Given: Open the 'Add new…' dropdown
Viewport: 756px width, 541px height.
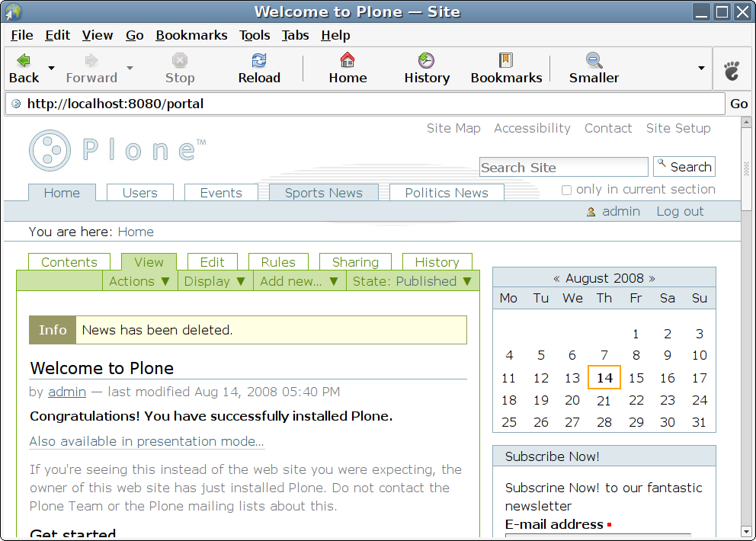Looking at the screenshot, I should point(300,281).
